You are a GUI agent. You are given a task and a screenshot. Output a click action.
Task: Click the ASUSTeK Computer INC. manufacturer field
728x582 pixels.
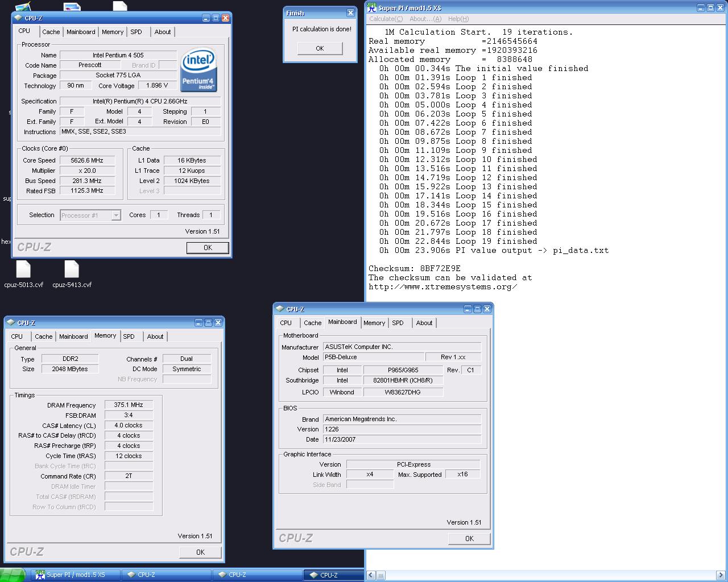[402, 347]
